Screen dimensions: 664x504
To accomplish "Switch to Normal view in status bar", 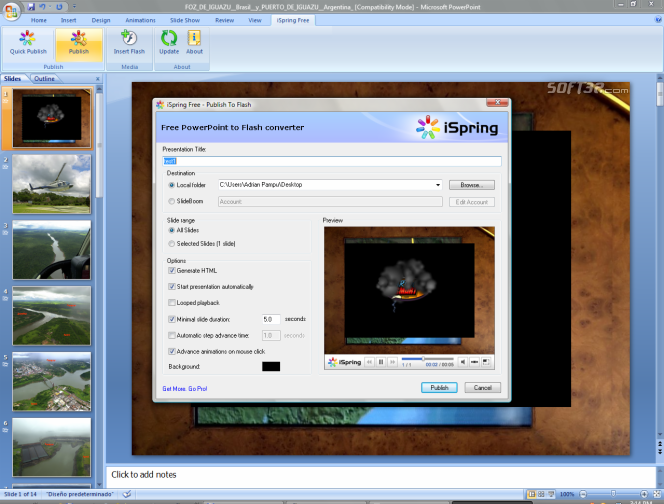I will (531, 494).
